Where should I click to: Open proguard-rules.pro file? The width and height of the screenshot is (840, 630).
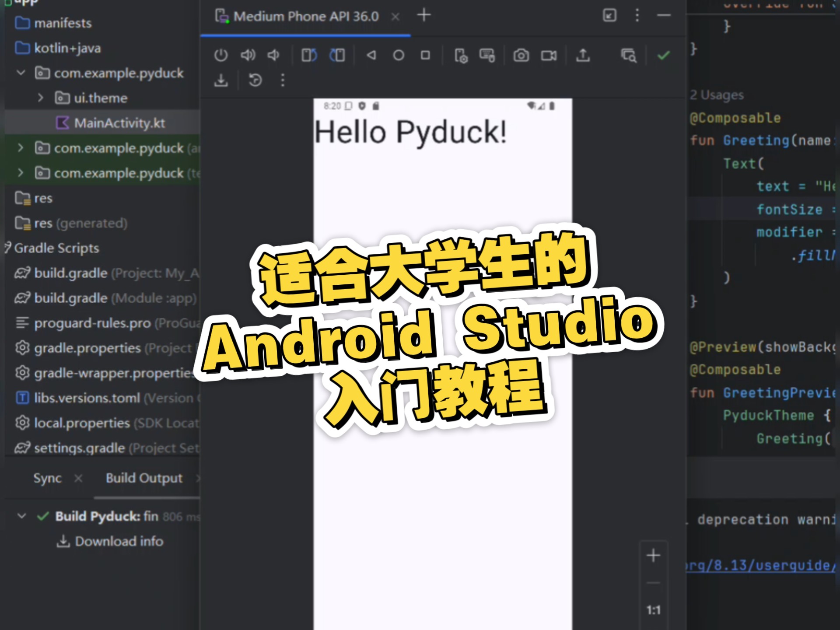click(107, 323)
